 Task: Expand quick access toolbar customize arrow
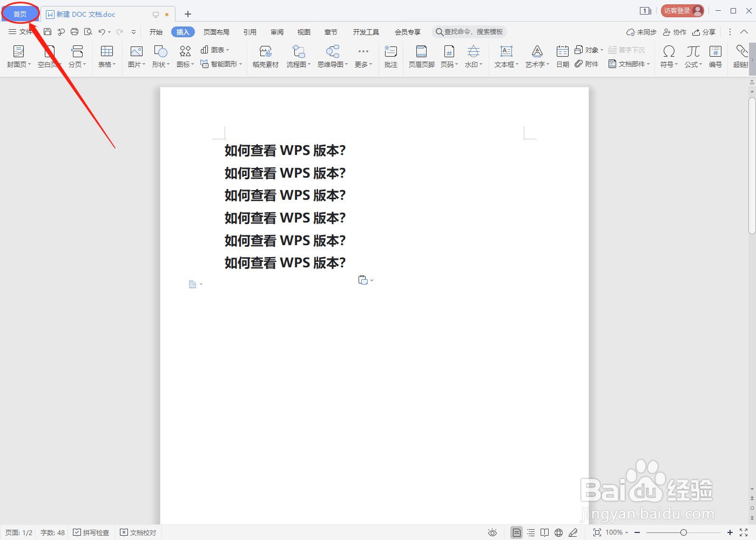133,32
